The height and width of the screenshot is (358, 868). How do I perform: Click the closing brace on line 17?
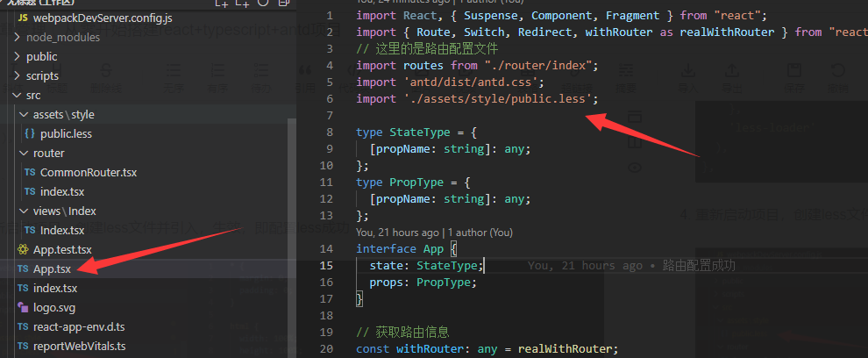coord(359,298)
